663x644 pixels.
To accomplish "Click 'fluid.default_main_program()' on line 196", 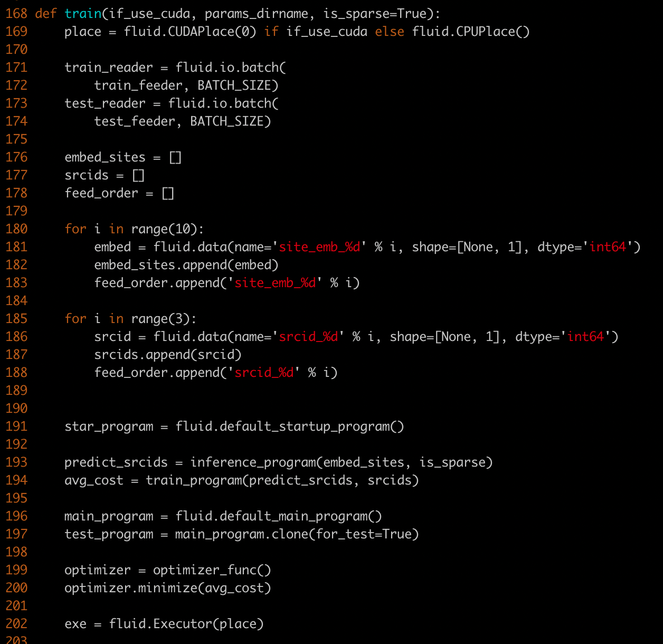I will coord(279,516).
